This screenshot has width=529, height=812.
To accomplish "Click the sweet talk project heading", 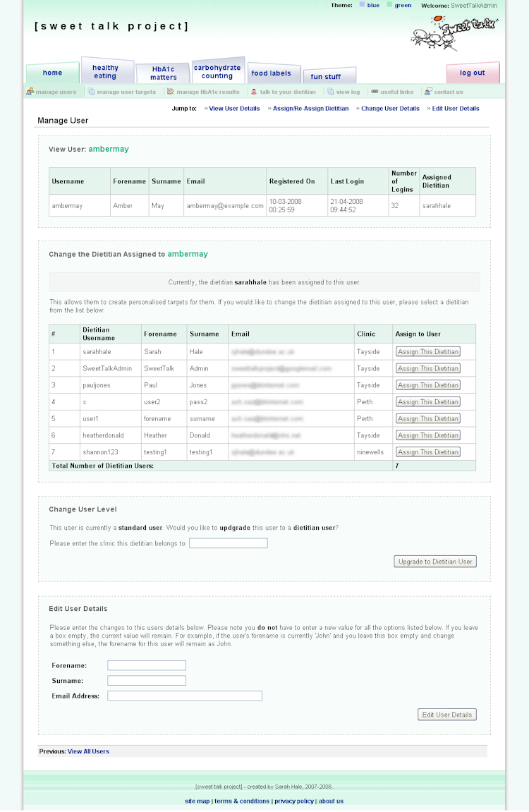I will coord(111,26).
